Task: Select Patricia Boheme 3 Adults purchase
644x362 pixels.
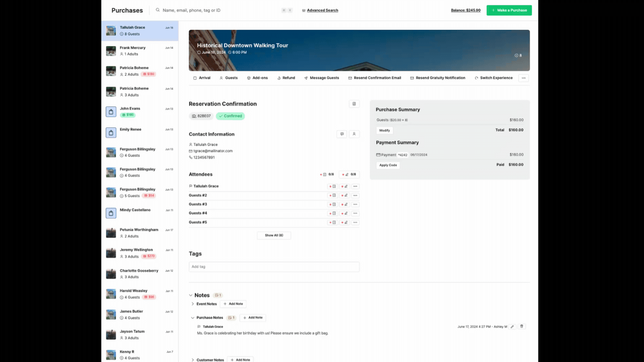Action: click(x=140, y=92)
